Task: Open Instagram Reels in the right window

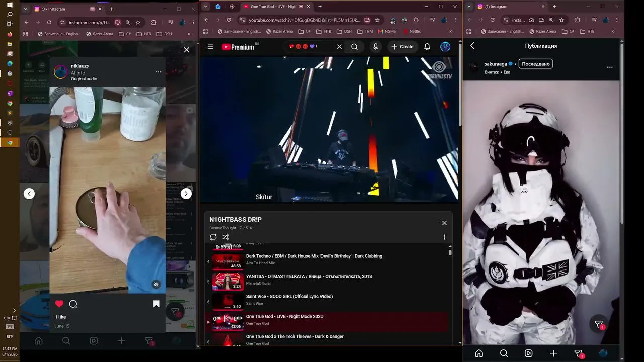Action: [x=528, y=353]
